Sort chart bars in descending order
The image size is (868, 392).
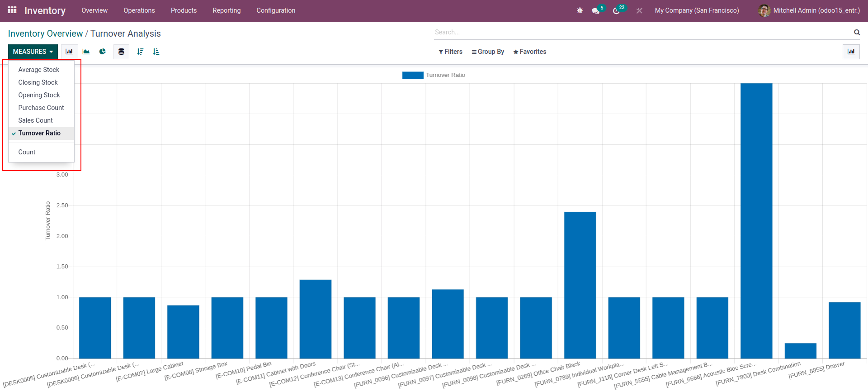(140, 52)
